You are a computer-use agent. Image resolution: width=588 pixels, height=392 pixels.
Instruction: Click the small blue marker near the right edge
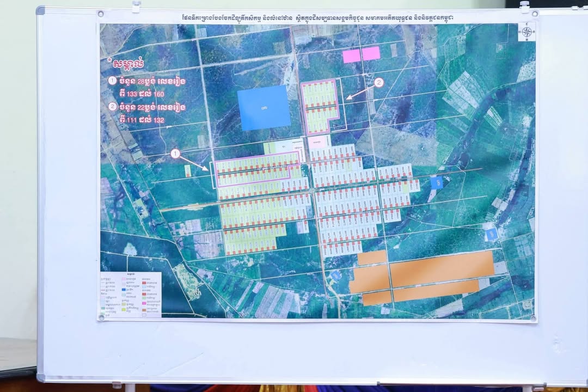pyautogui.click(x=491, y=234)
